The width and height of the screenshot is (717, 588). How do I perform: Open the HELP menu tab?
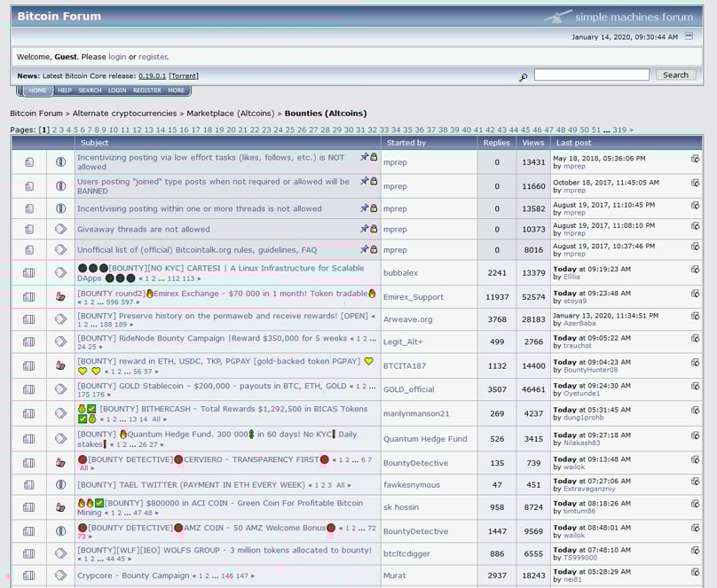pos(64,90)
